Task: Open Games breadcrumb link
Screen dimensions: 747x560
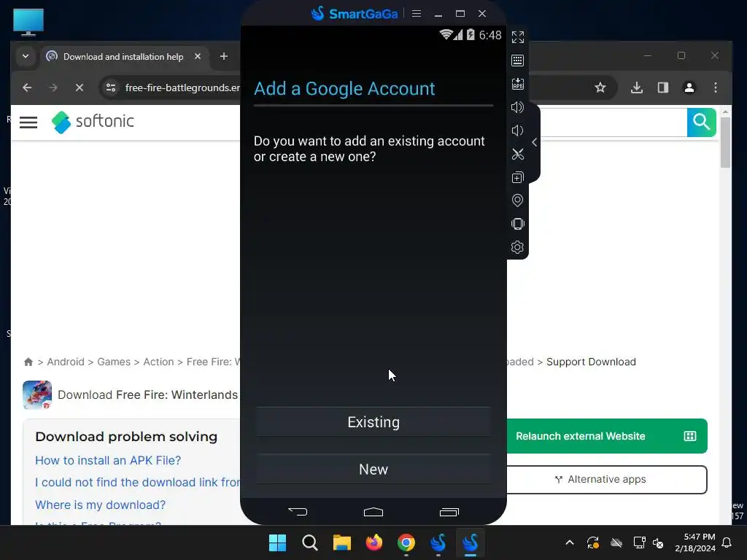Action: pos(114,362)
